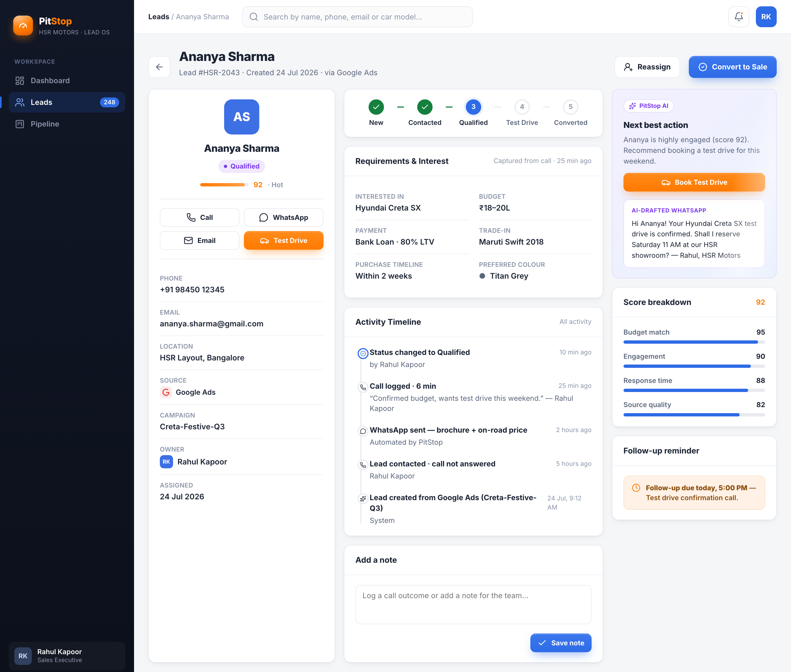This screenshot has width=791, height=672.
Task: Select the Test Drive stage step 4
Action: pyautogui.click(x=522, y=107)
